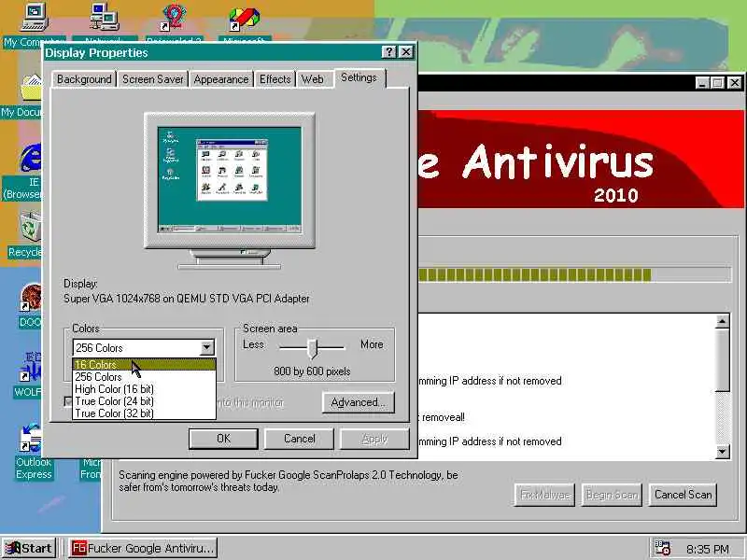Viewport: 747px width, 560px height.
Task: Click the tray scheduler icon near the clock
Action: tap(662, 548)
